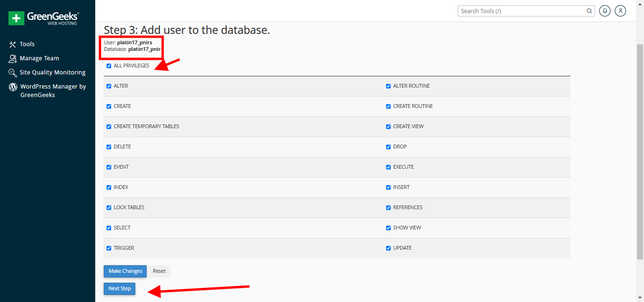Click the WordPress logo icon
644x302 pixels.
(13, 87)
